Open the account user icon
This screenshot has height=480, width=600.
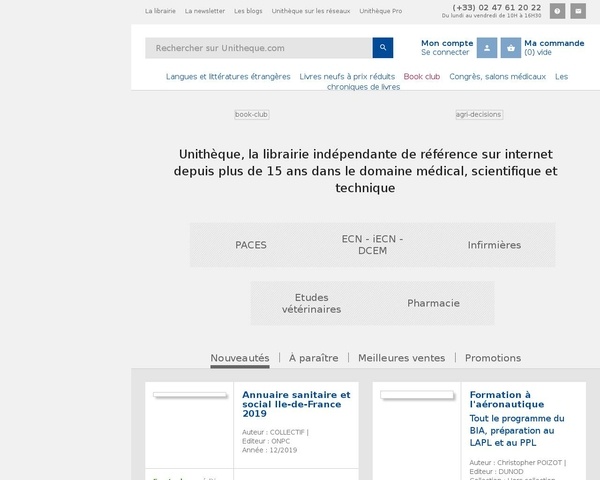pyautogui.click(x=487, y=48)
